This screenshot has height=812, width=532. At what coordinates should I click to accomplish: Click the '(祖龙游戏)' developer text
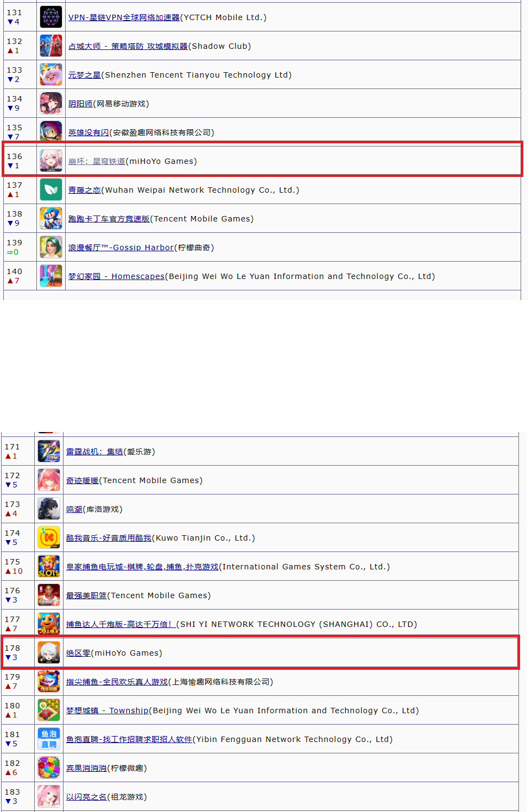127,797
